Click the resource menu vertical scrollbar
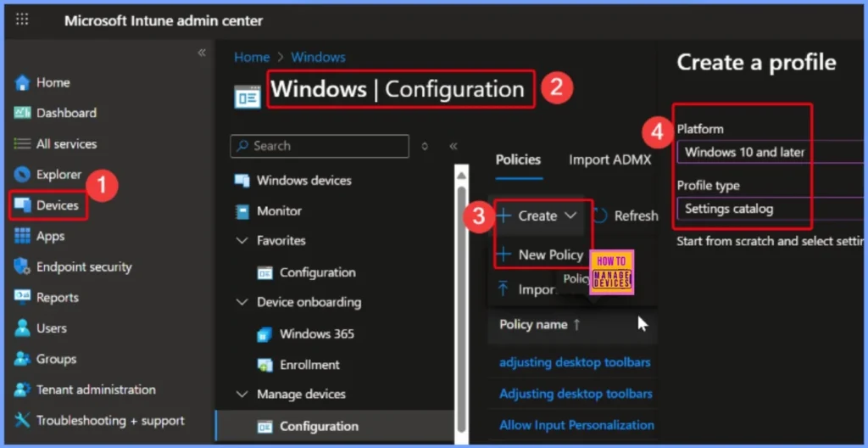Screen dimensions: 868x448 pos(460,311)
